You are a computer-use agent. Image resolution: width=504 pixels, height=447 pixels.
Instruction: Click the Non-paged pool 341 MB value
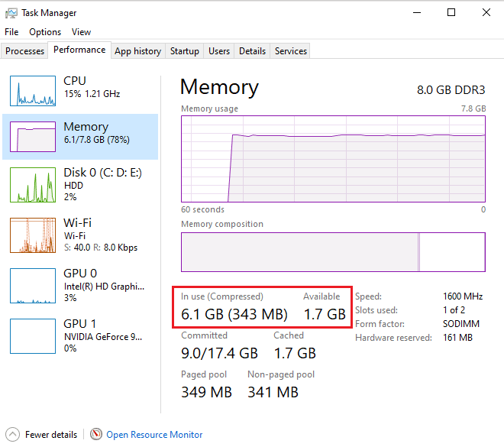coord(273,392)
